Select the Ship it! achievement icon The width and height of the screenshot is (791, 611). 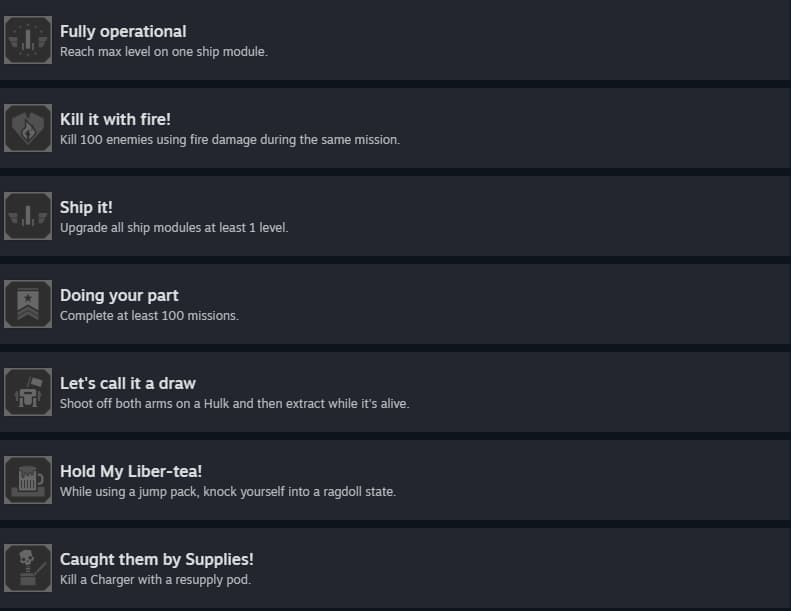pos(28,216)
